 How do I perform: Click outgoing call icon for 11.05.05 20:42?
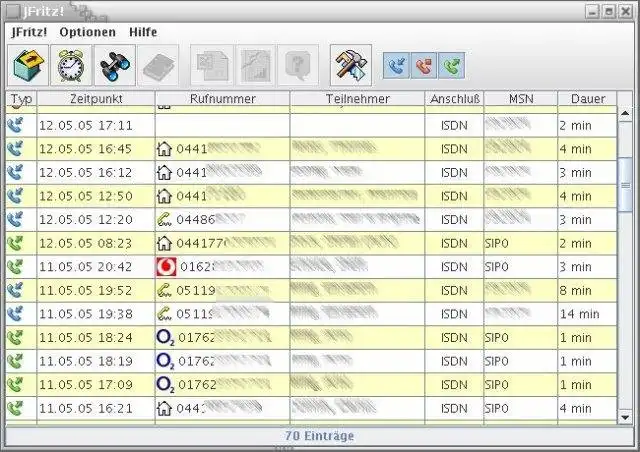[16, 267]
